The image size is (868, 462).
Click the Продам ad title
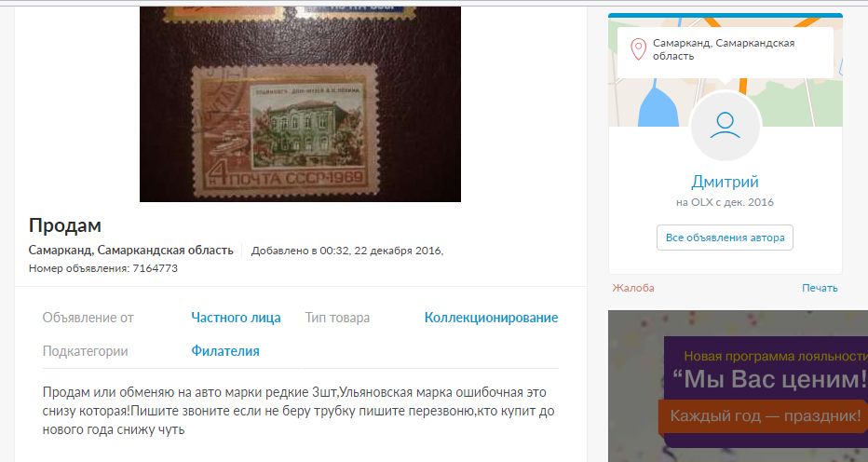[65, 225]
